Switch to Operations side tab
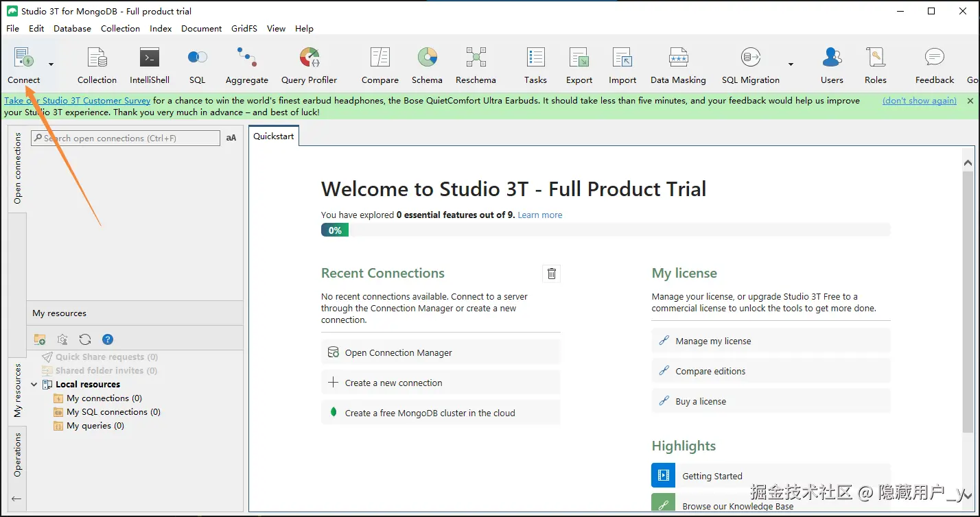The width and height of the screenshot is (980, 517). pos(17,455)
